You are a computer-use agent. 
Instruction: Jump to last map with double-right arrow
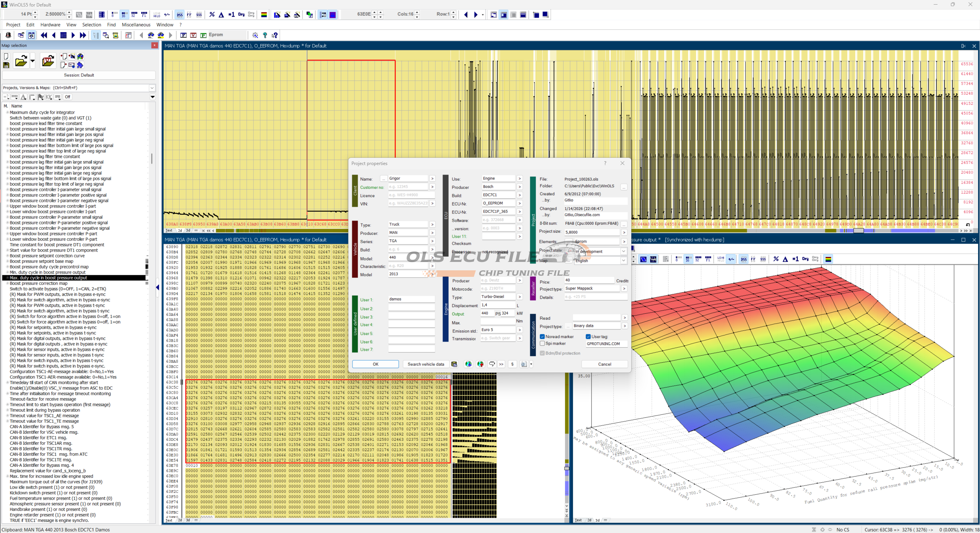(x=83, y=35)
